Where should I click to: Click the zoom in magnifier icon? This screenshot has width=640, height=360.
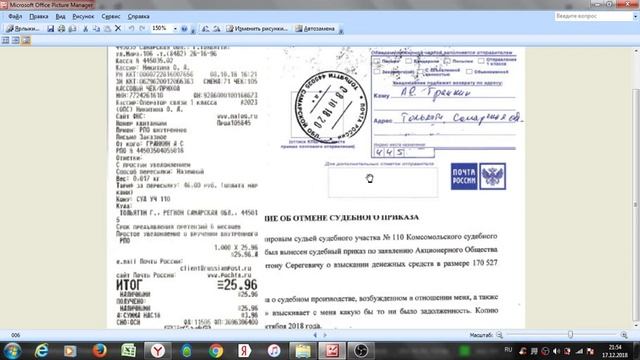click(x=624, y=335)
